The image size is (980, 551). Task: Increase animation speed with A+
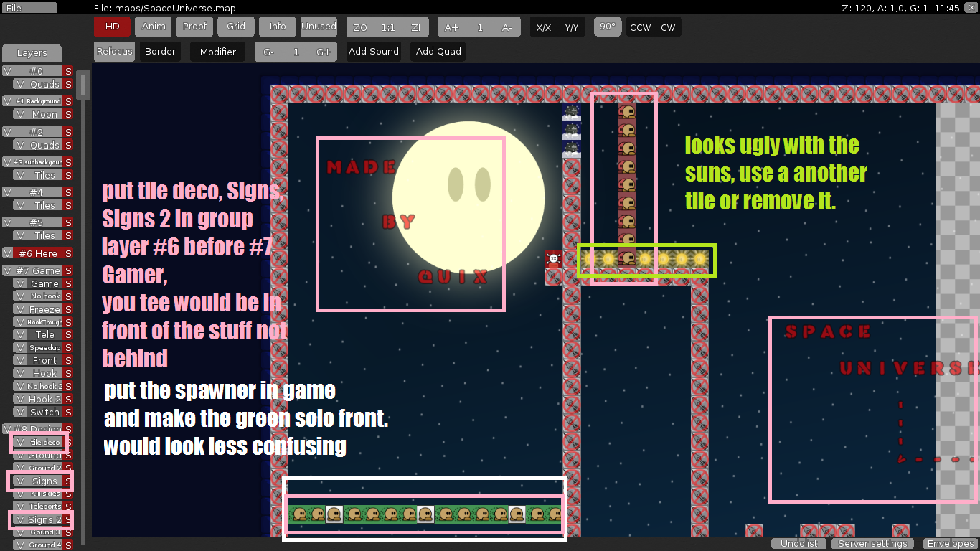point(452,27)
